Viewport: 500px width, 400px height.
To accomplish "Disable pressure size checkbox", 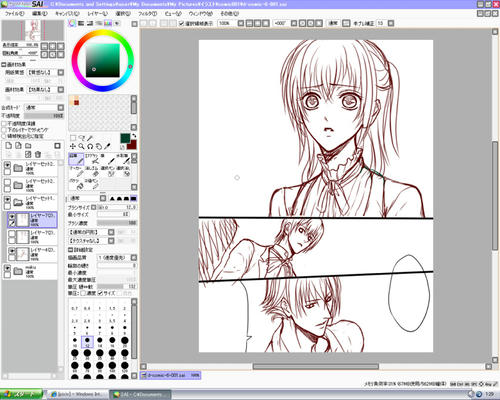I will pos(100,293).
